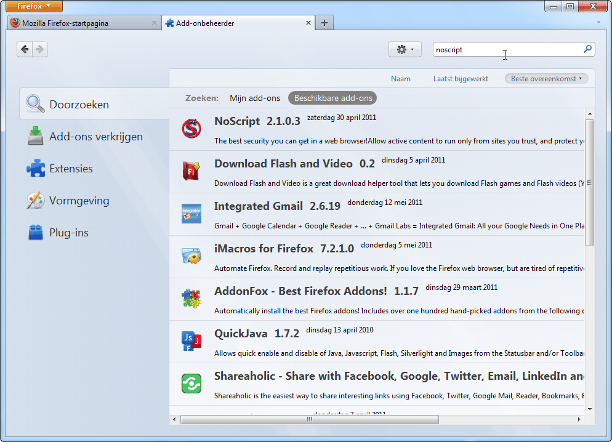Click the horizontal scrollbar right arrow
Viewport: 612px width, 442px height.
pyautogui.click(x=579, y=419)
